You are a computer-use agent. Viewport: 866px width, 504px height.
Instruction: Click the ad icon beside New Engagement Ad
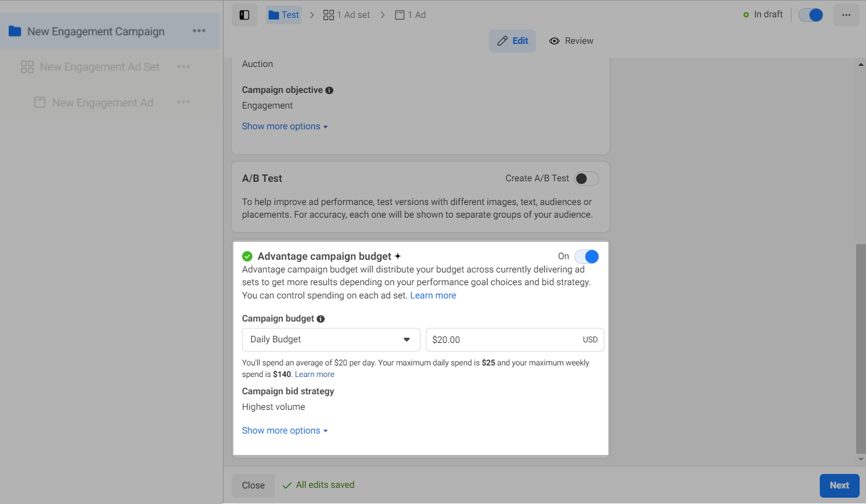40,102
